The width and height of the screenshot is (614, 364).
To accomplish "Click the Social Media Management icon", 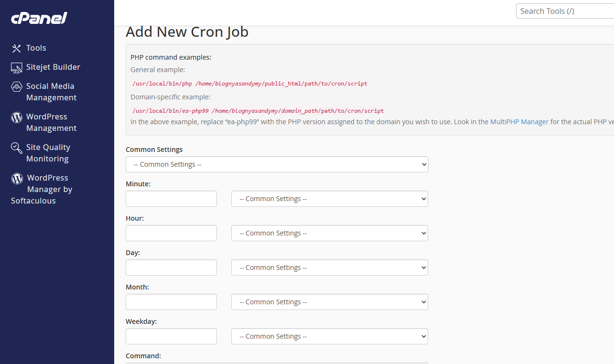I will click(x=17, y=86).
